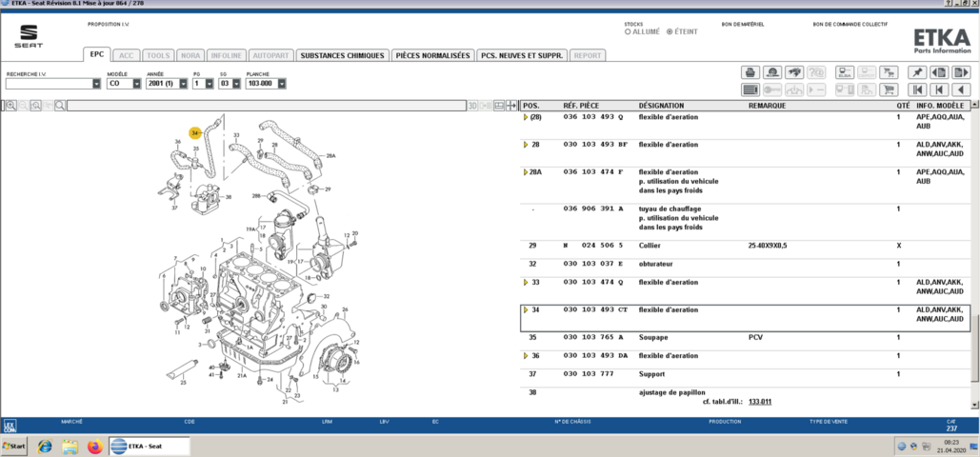This screenshot has width=980, height=457.
Task: Open the double shopping carts icon
Action: pyautogui.click(x=889, y=72)
